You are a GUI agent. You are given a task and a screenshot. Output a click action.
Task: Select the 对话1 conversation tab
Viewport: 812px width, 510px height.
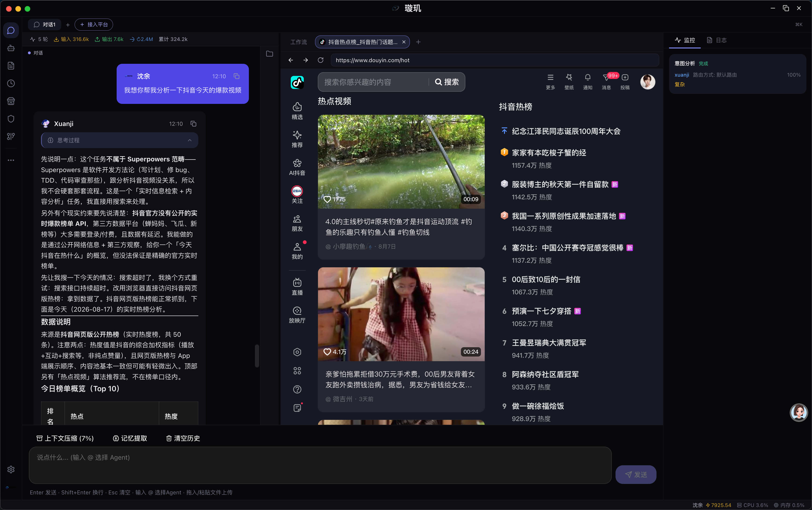click(x=44, y=25)
